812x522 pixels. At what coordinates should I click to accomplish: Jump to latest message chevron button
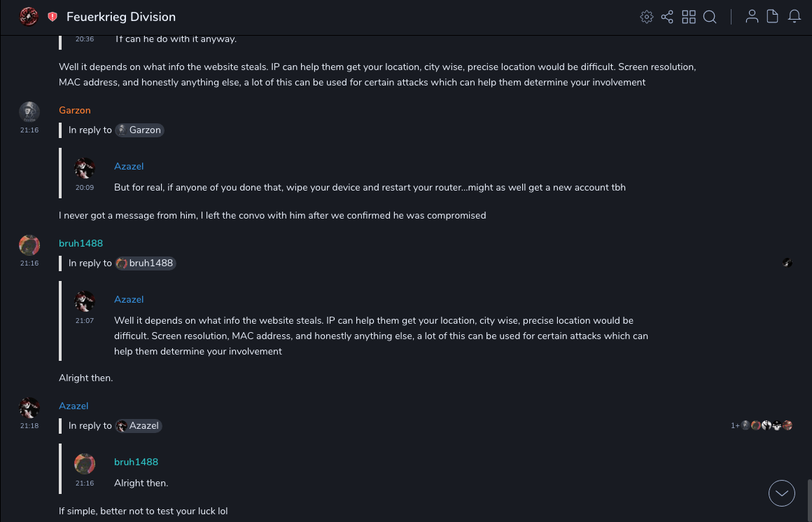pyautogui.click(x=782, y=493)
